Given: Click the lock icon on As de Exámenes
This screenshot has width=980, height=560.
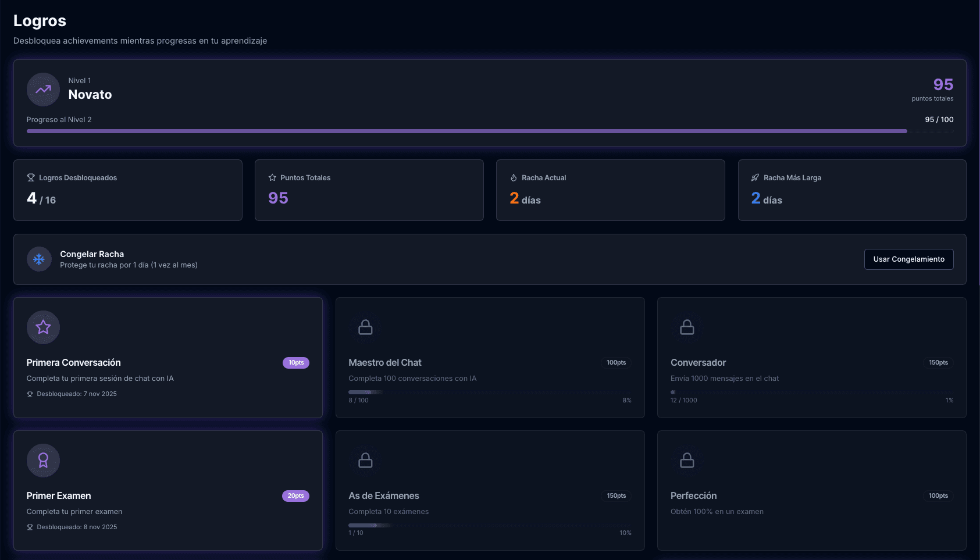Looking at the screenshot, I should pos(365,461).
